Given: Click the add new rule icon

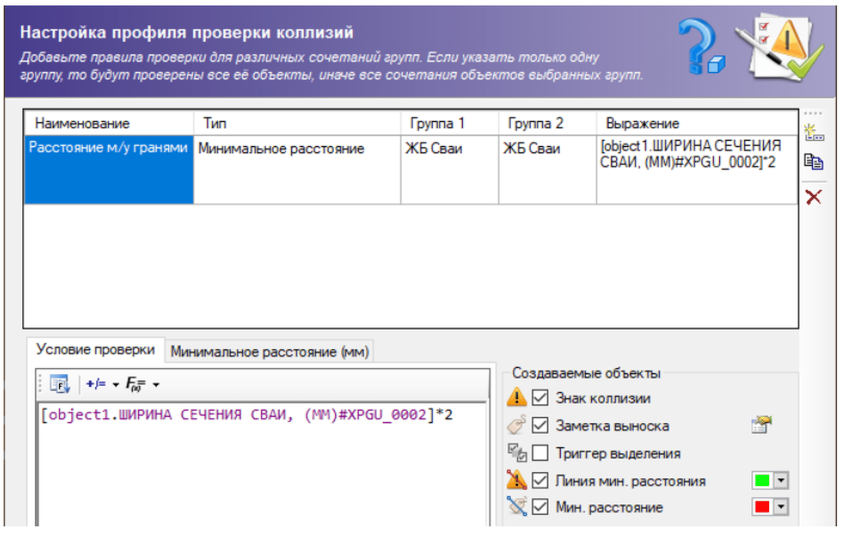Looking at the screenshot, I should coord(814,133).
